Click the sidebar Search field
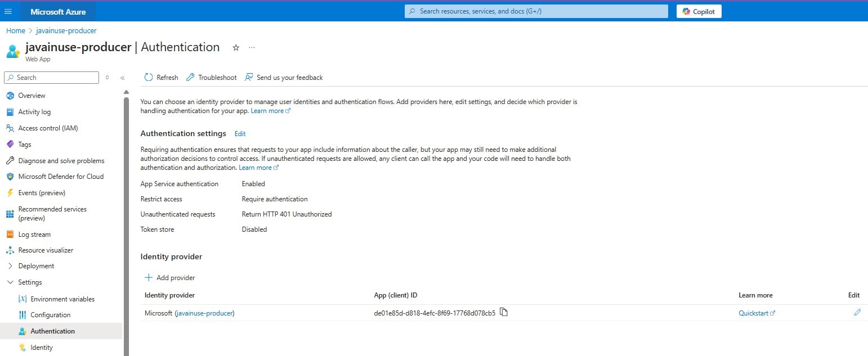 [51, 78]
